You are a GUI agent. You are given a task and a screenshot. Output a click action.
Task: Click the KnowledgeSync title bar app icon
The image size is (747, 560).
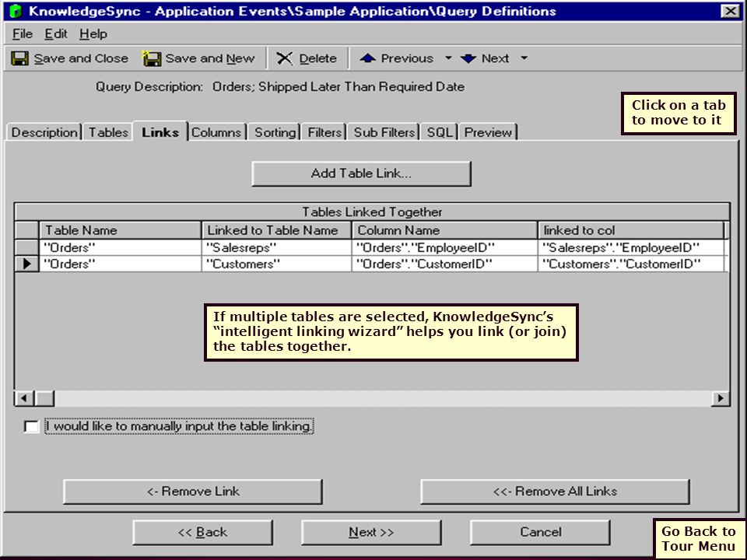point(16,10)
